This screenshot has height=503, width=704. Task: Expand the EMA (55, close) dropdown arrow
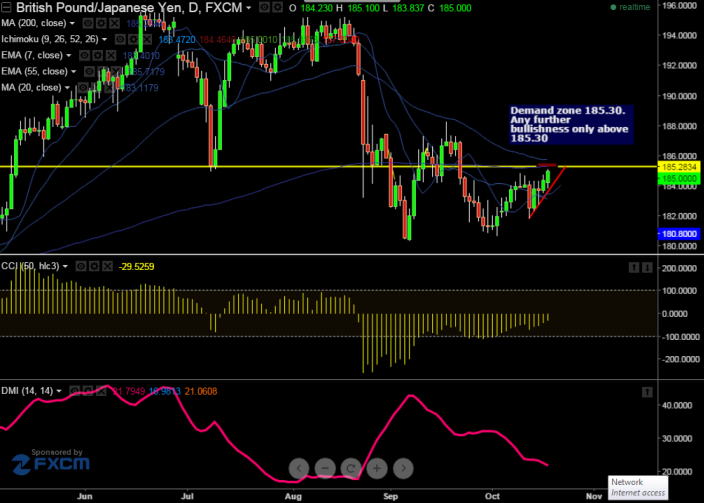[72, 71]
